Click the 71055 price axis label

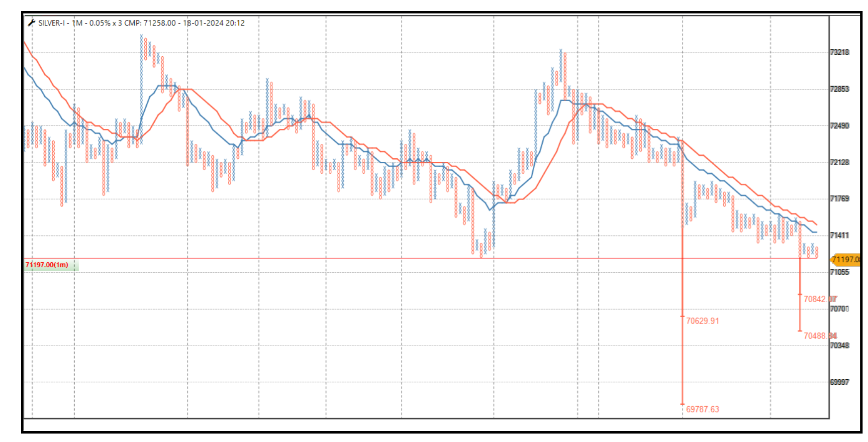[839, 272]
